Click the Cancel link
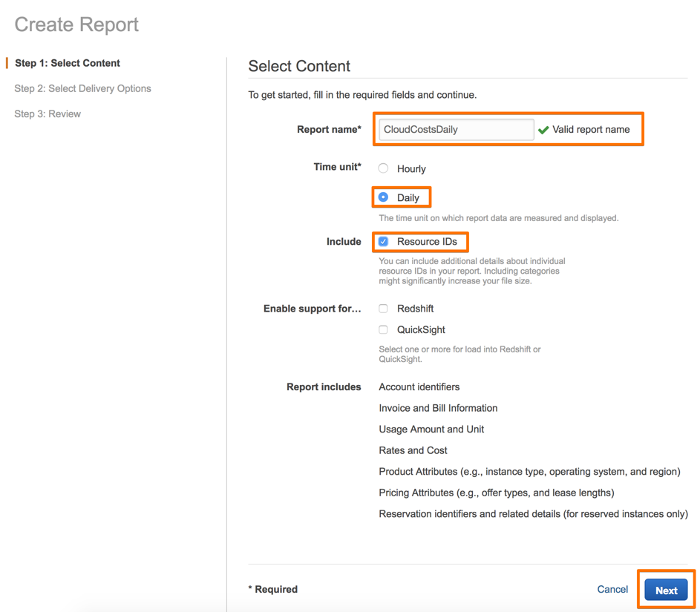700x612 pixels. (x=612, y=589)
